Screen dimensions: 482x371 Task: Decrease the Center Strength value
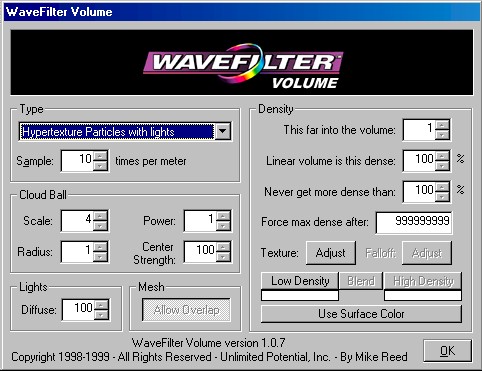(x=223, y=256)
